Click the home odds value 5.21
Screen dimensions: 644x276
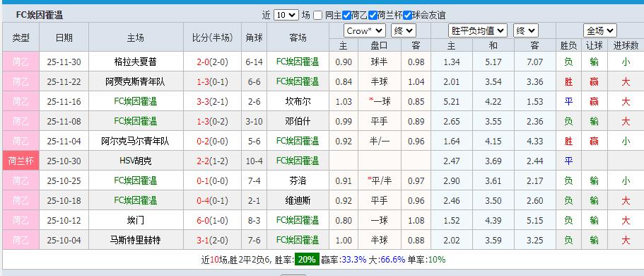click(x=452, y=102)
